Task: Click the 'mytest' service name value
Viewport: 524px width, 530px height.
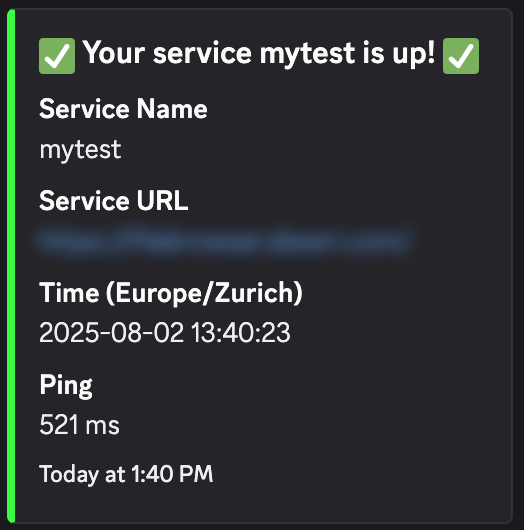Action: pos(80,150)
